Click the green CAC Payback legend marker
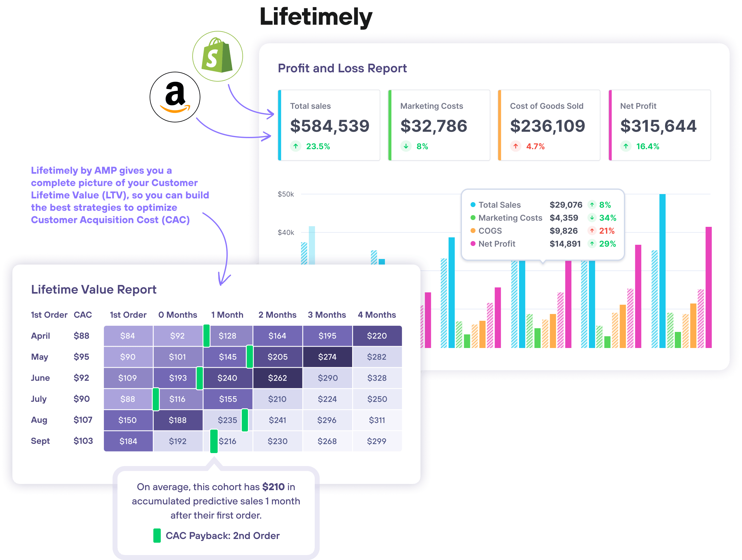The height and width of the screenshot is (560, 742). coord(157,536)
